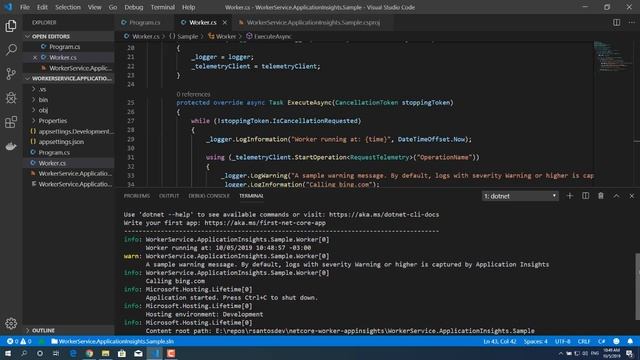Switch to the Output panel tab
Viewport: 640px width, 360px height.
[169, 196]
